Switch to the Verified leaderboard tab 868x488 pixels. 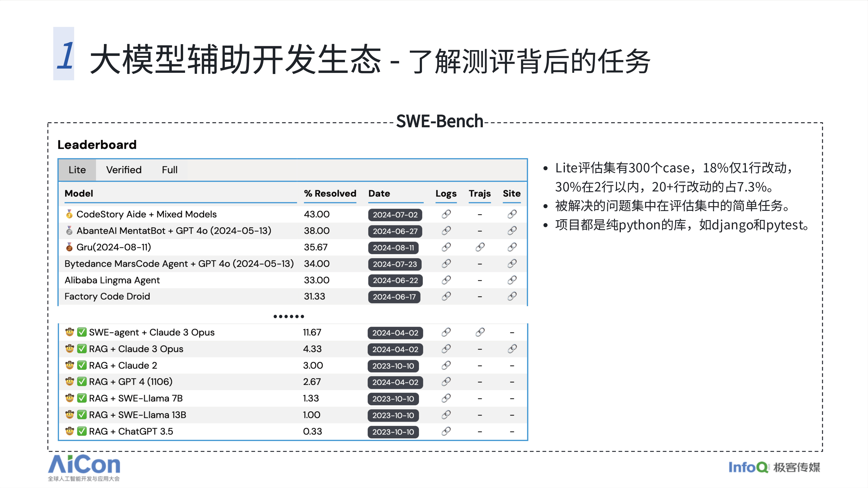point(124,170)
